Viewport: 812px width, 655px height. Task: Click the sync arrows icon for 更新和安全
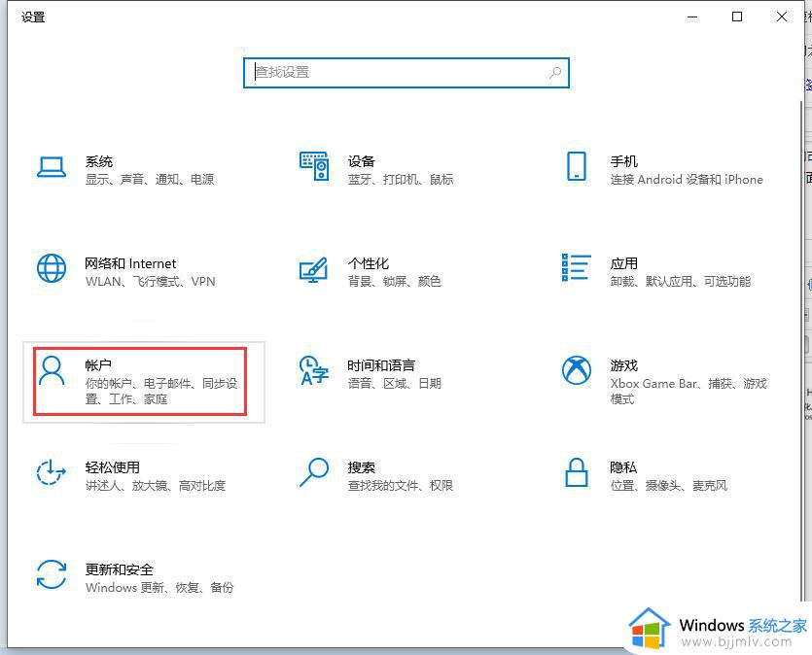[x=52, y=574]
